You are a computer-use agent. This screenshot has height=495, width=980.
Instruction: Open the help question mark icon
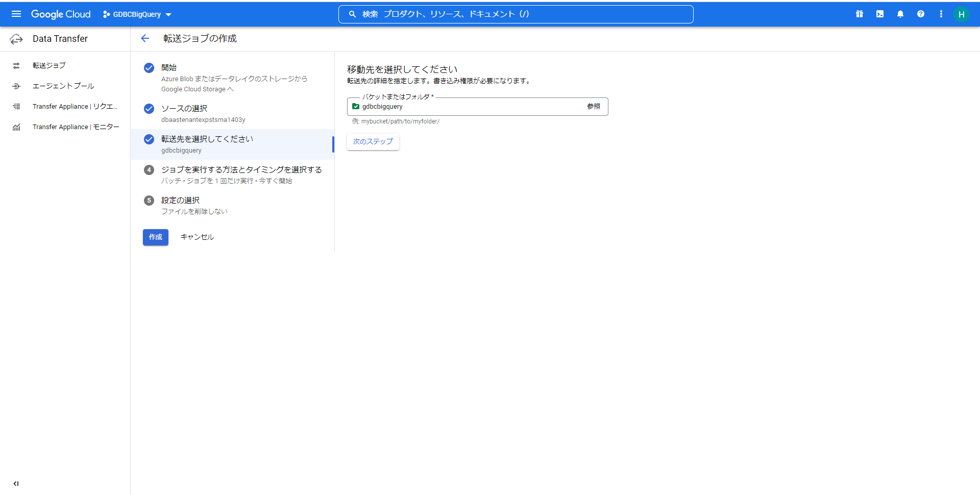click(921, 14)
